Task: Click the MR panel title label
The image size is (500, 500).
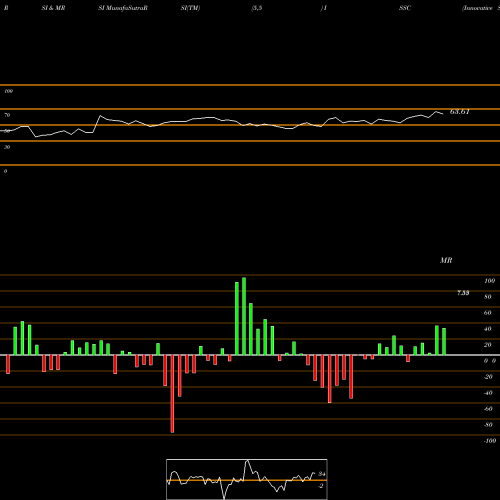Action: tap(446, 260)
